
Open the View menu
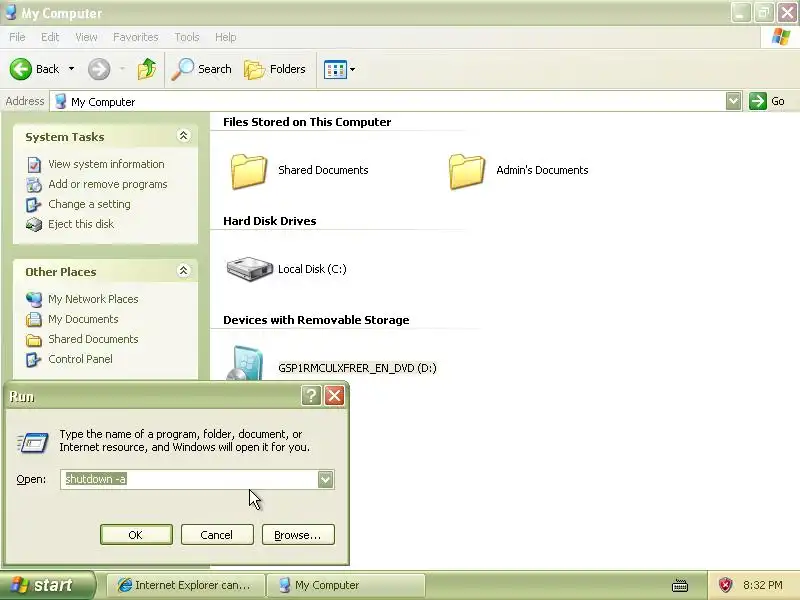coord(86,37)
